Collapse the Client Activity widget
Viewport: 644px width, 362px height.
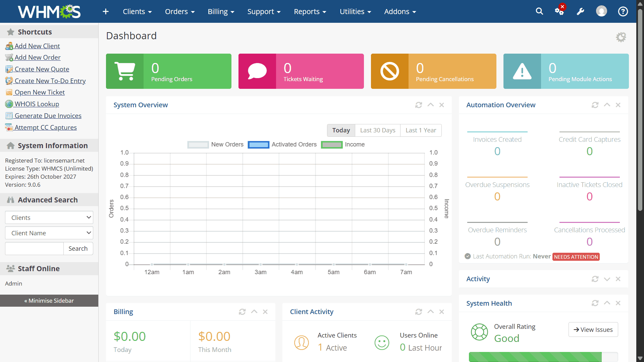pos(431,312)
